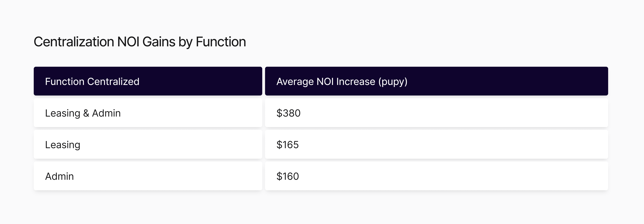Click the word 'Function' in the first column header
The height and width of the screenshot is (224, 644).
click(65, 81)
